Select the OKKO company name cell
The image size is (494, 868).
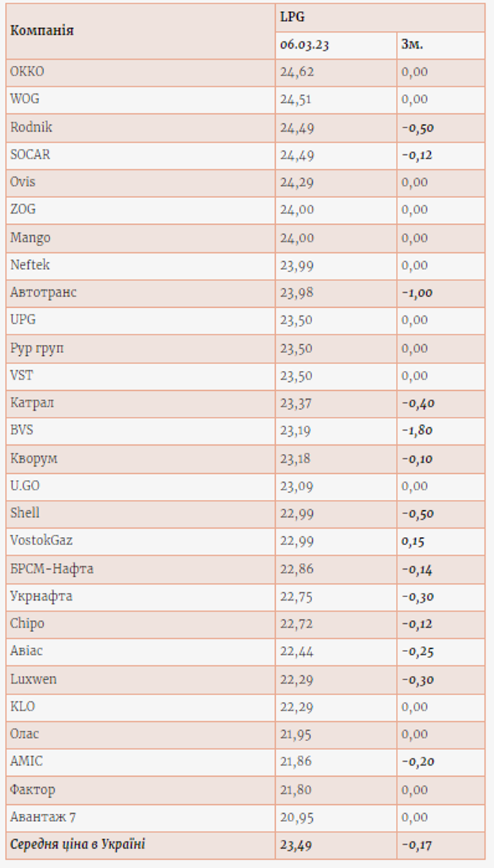tap(27, 71)
